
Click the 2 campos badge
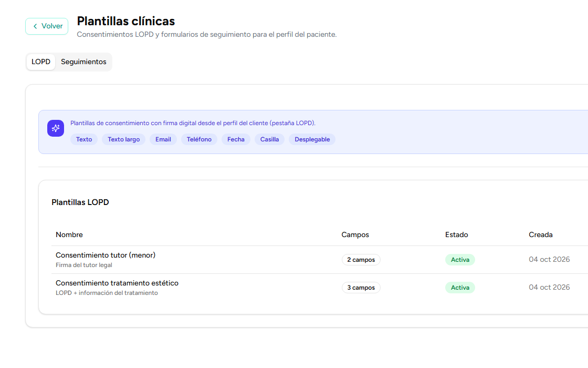click(361, 260)
